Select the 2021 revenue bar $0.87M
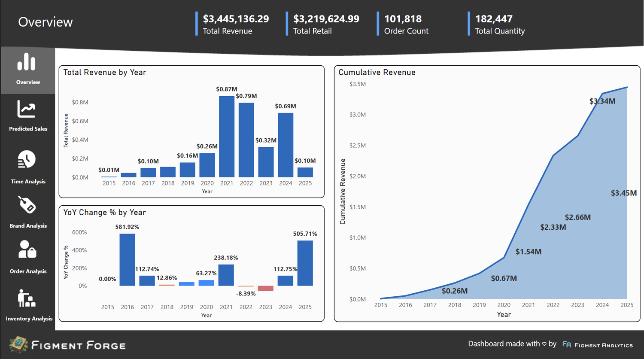 coord(227,137)
